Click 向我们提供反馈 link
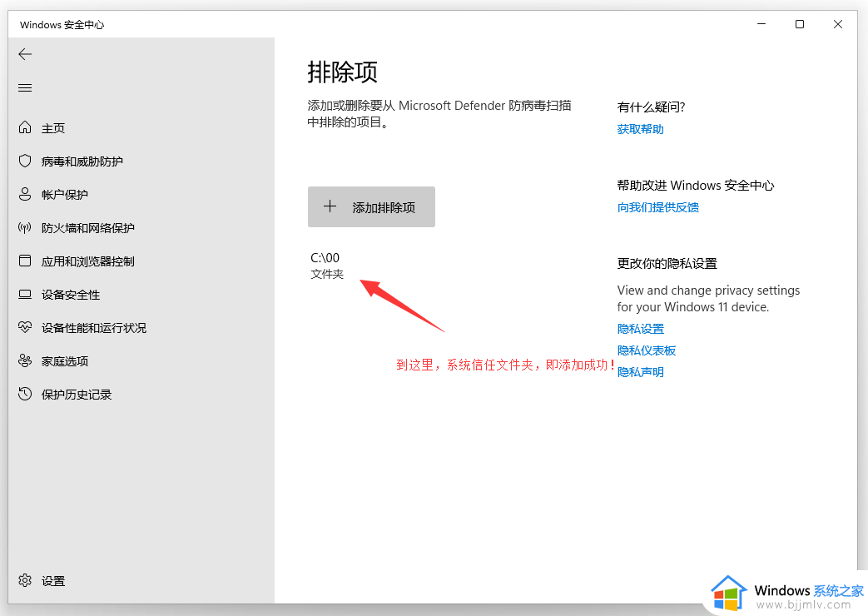This screenshot has width=868, height=616. pyautogui.click(x=658, y=207)
